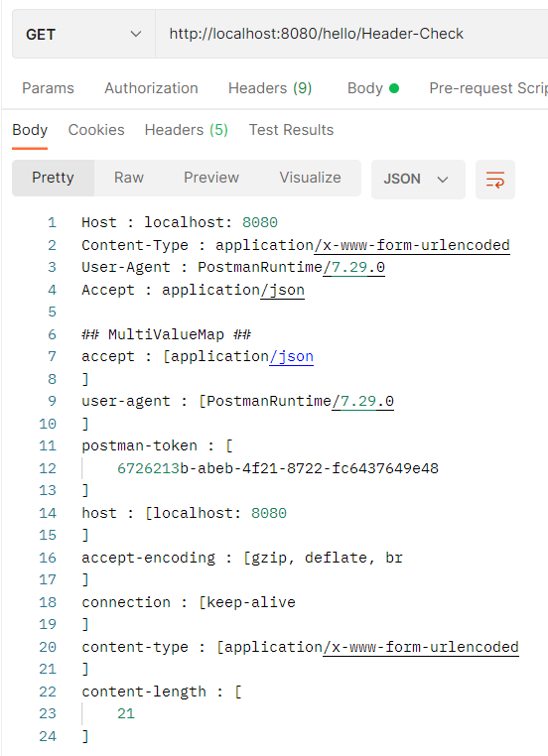The width and height of the screenshot is (548, 756).
Task: Click the /json link on line 7
Action: pyautogui.click(x=291, y=357)
